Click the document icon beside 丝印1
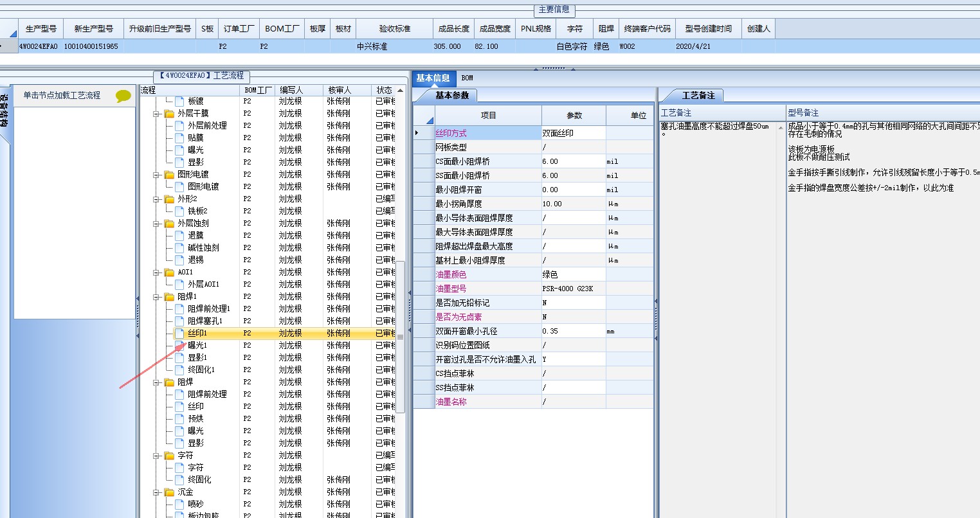 click(180, 333)
